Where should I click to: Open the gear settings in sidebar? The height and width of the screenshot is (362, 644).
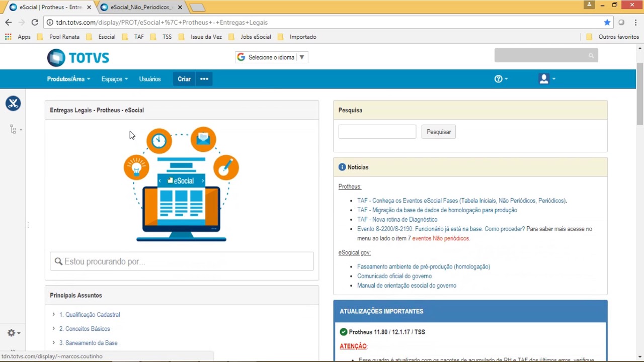coord(14,333)
